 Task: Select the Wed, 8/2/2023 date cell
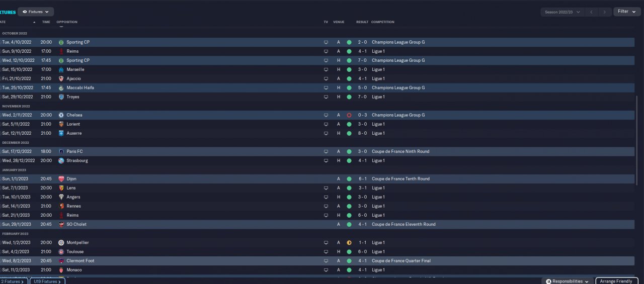(x=17, y=261)
